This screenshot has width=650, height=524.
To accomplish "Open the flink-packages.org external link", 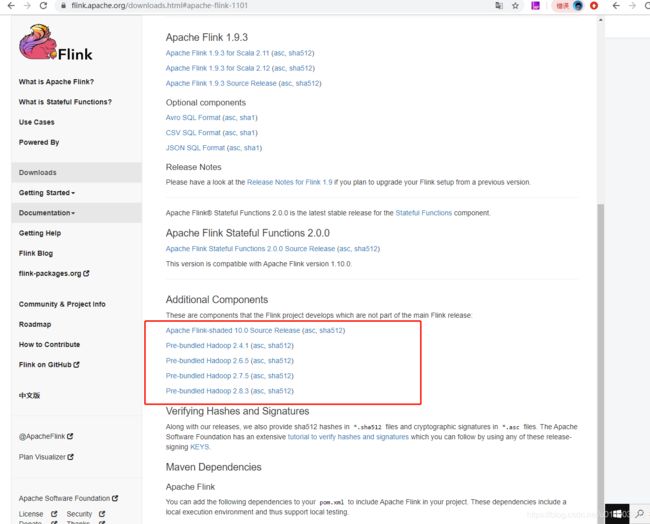I will (54, 274).
